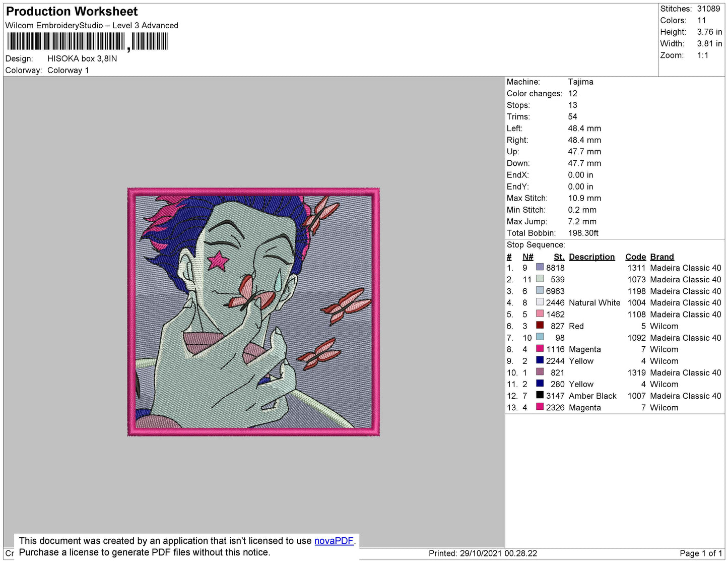Select the Magenta swatch in stop 13
Image resolution: width=728 pixels, height=563 pixels.
tap(540, 406)
